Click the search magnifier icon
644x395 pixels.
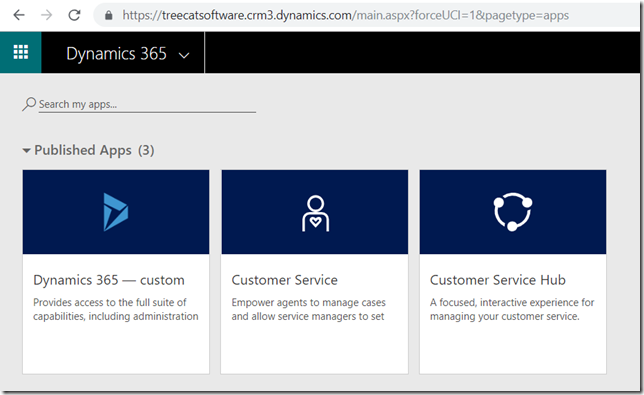[x=29, y=104]
